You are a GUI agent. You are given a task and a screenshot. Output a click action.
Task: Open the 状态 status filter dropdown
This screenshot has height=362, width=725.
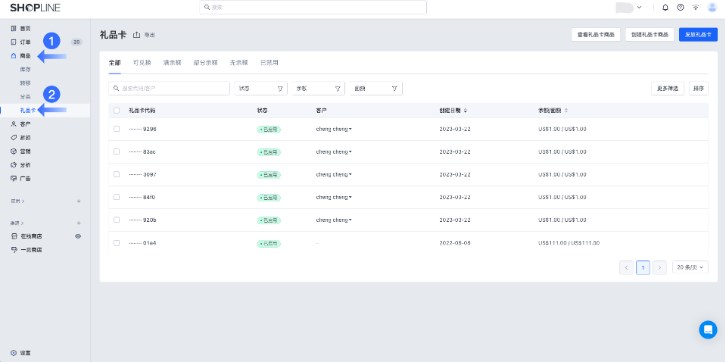(x=261, y=88)
